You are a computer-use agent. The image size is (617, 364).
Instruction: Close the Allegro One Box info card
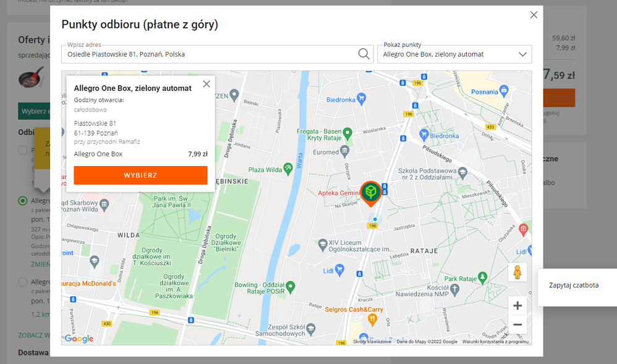click(206, 84)
